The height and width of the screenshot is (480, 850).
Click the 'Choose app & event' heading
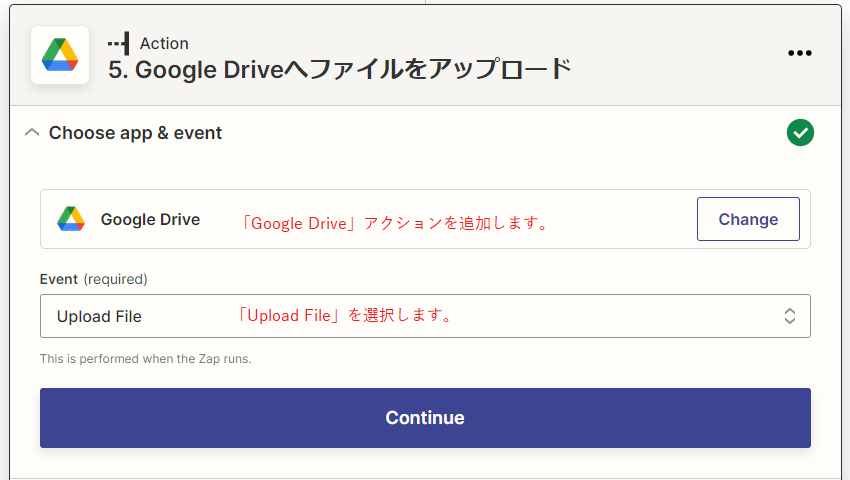point(135,133)
